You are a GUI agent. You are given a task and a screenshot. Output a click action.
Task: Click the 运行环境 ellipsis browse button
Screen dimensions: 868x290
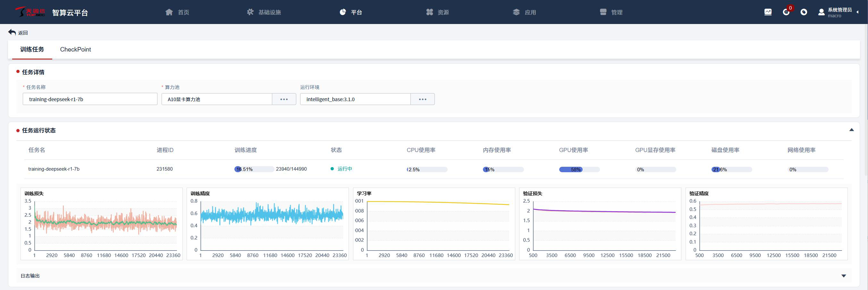422,99
